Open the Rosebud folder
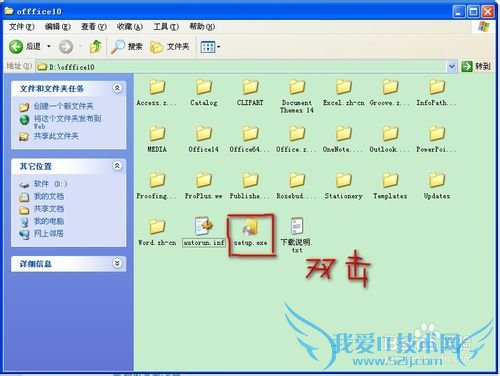 click(x=297, y=187)
